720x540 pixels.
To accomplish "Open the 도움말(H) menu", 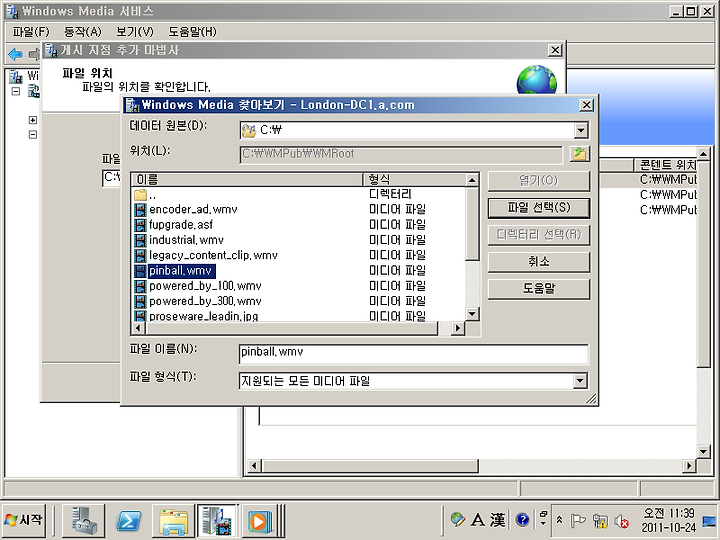I will (192, 32).
